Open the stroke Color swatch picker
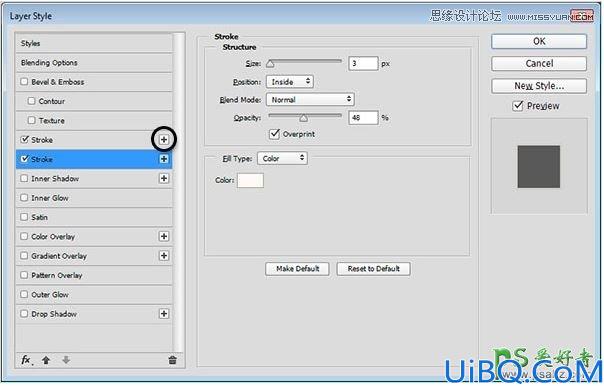 [x=250, y=180]
